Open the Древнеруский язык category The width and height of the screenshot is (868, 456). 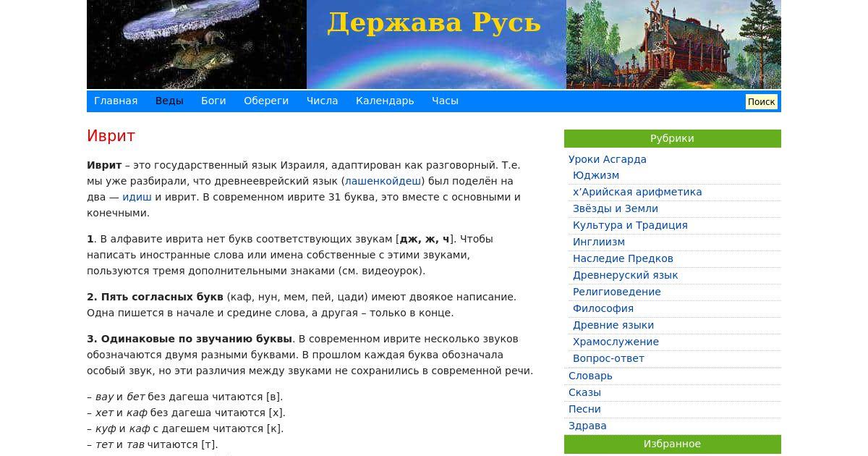click(626, 275)
